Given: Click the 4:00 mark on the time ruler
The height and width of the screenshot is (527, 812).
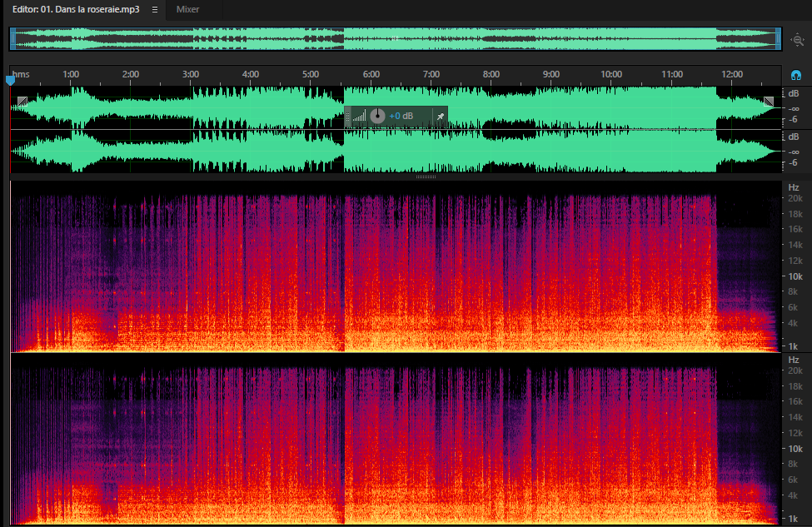Looking at the screenshot, I should coord(251,75).
